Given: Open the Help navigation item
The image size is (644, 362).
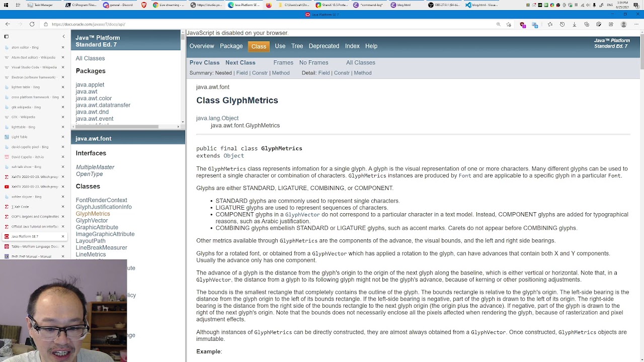Looking at the screenshot, I should point(371,46).
